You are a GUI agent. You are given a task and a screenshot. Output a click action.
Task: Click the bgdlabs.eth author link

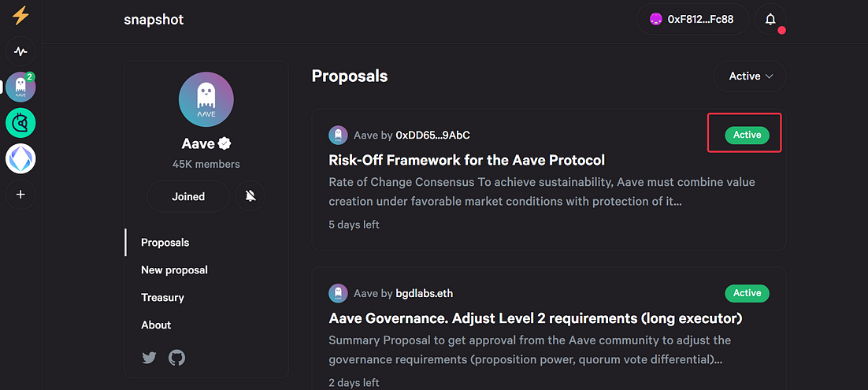(425, 293)
